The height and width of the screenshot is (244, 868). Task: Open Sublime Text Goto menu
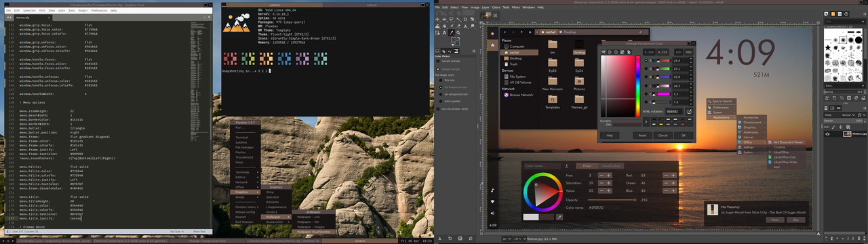pyautogui.click(x=62, y=11)
